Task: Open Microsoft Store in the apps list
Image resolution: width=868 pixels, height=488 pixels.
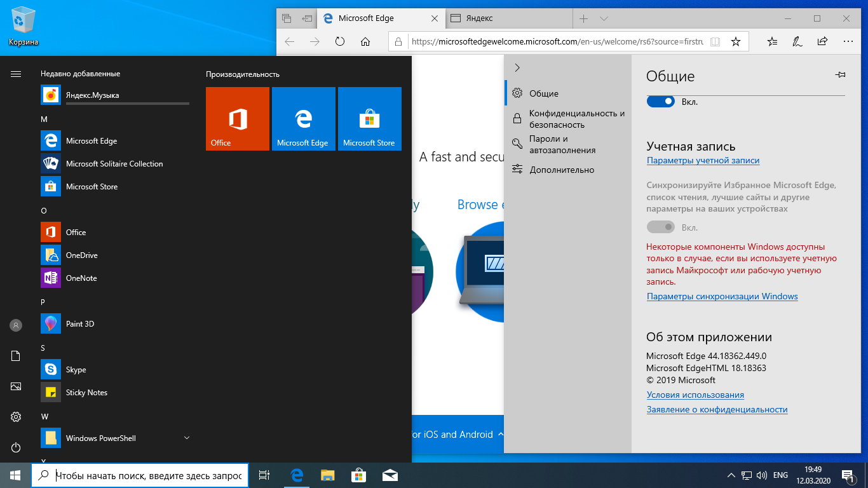Action: tap(115, 187)
